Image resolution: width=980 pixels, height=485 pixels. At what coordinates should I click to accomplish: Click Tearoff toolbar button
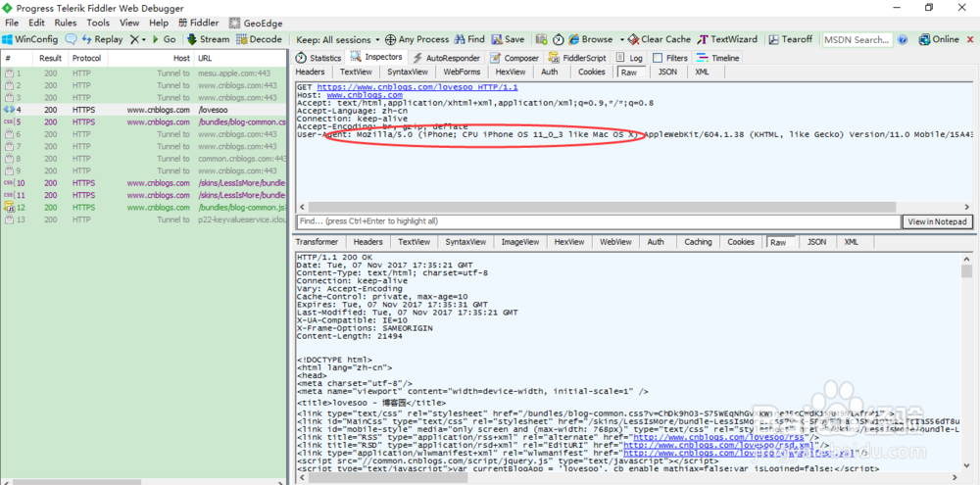point(791,39)
